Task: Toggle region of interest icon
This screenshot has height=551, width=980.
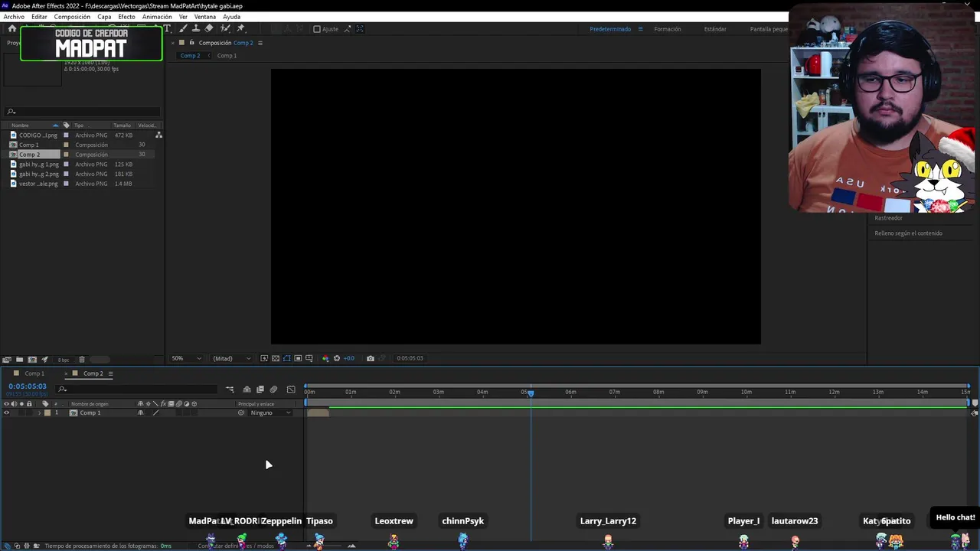Action: [298, 358]
